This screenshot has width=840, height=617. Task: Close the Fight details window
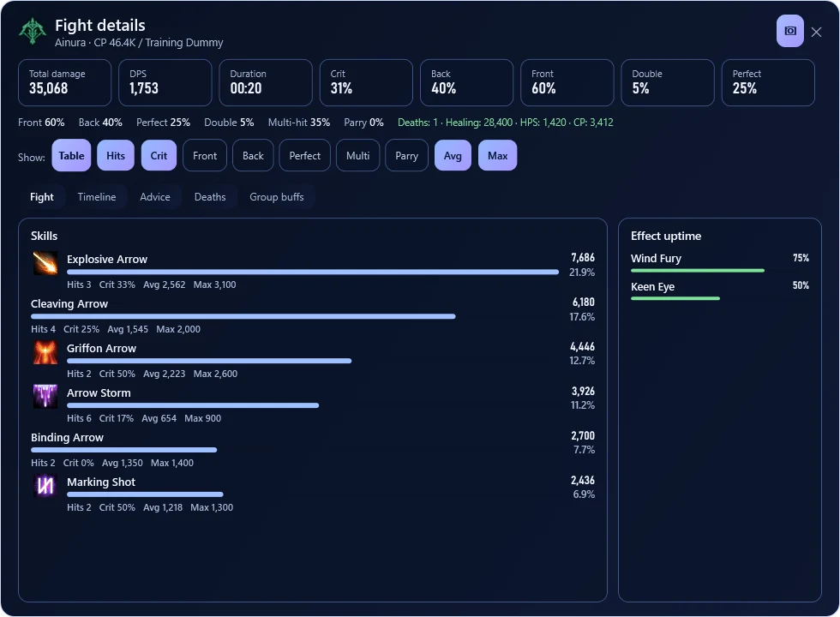point(816,33)
